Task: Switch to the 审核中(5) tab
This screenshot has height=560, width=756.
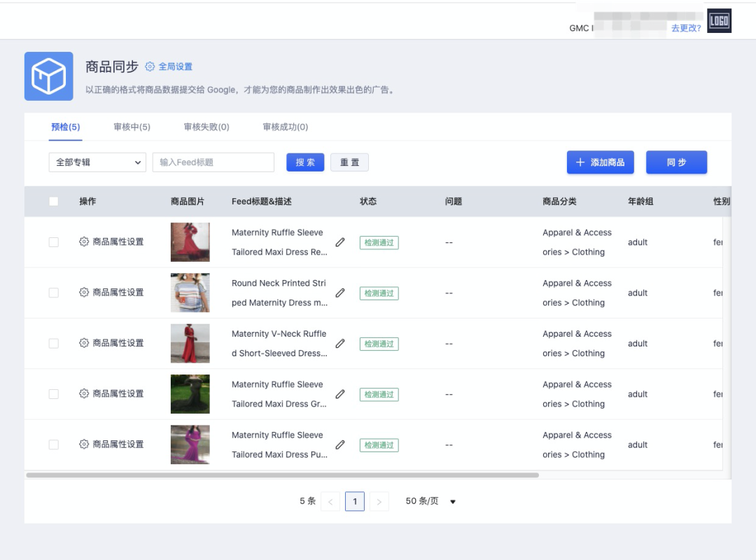Action: [132, 127]
